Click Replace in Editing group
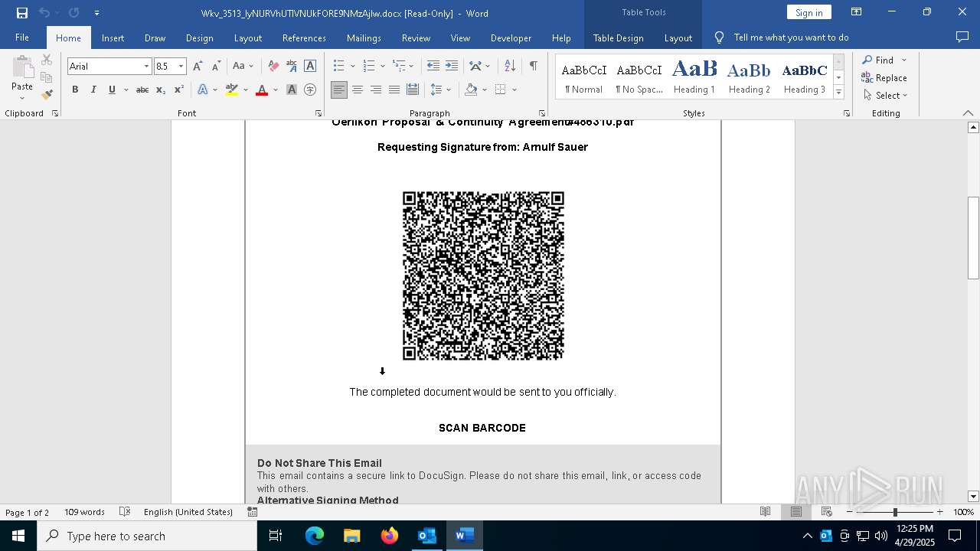Screen dimensions: 980x551 click(x=884, y=77)
